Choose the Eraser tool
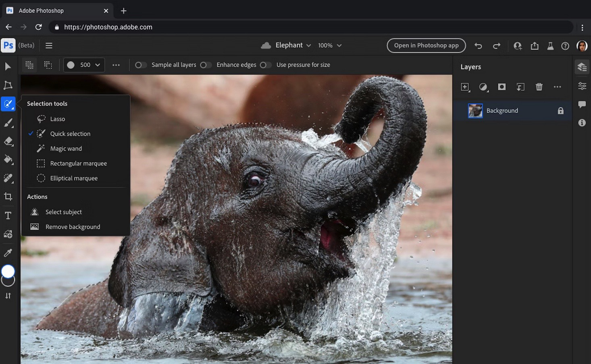591x364 pixels. coord(8,141)
